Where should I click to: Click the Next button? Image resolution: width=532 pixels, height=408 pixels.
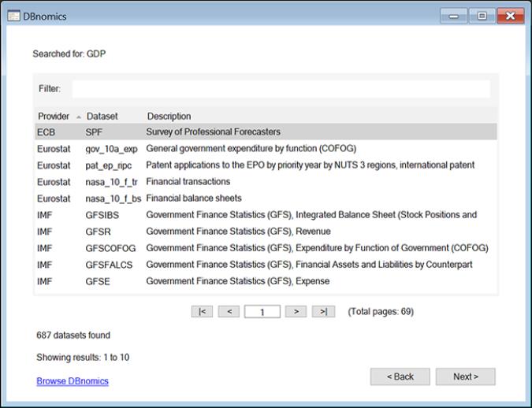[x=466, y=376]
